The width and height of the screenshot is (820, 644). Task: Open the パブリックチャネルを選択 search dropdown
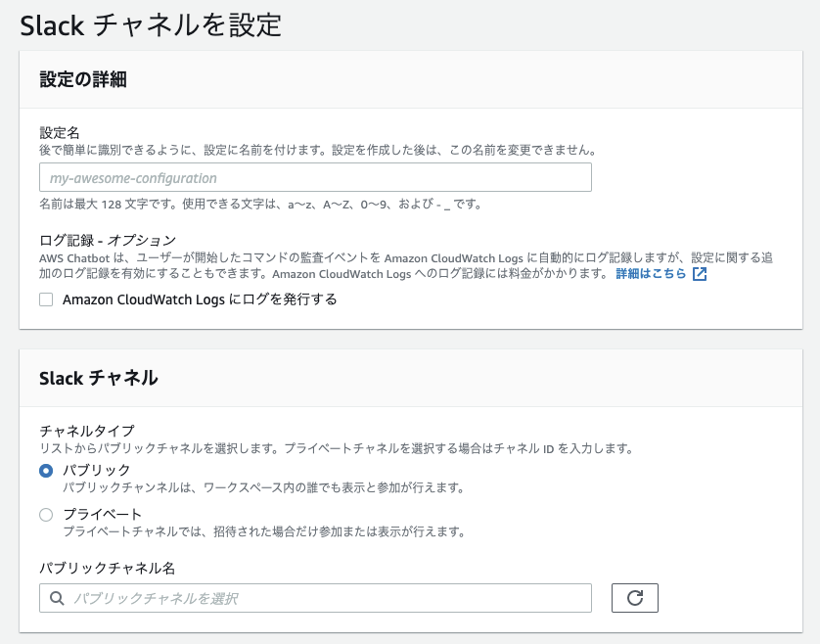point(315,598)
